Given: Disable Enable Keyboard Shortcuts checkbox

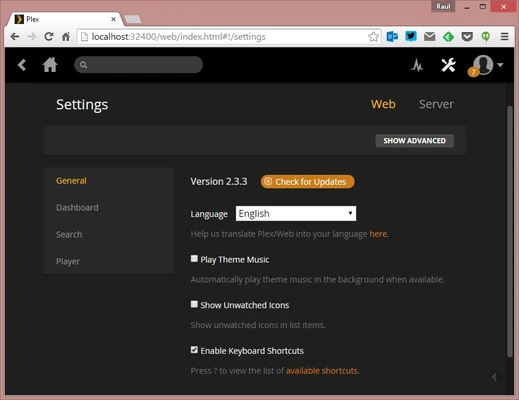Looking at the screenshot, I should point(194,350).
